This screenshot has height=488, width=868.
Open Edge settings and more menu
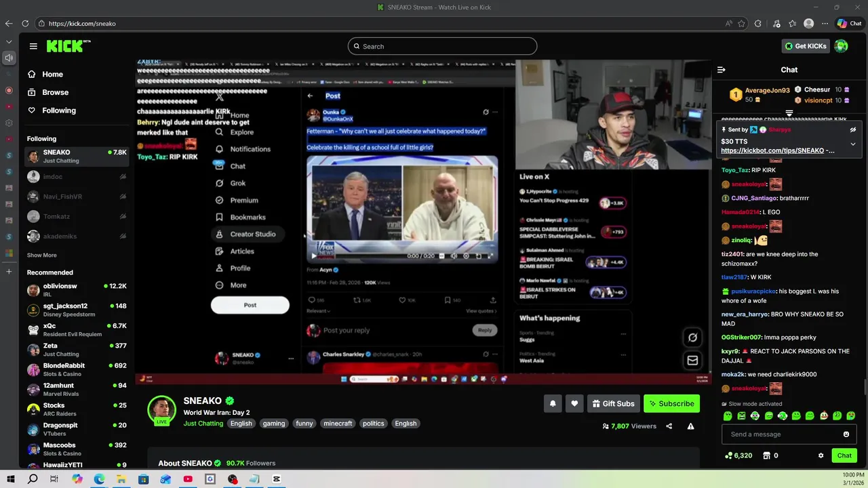coord(825,23)
